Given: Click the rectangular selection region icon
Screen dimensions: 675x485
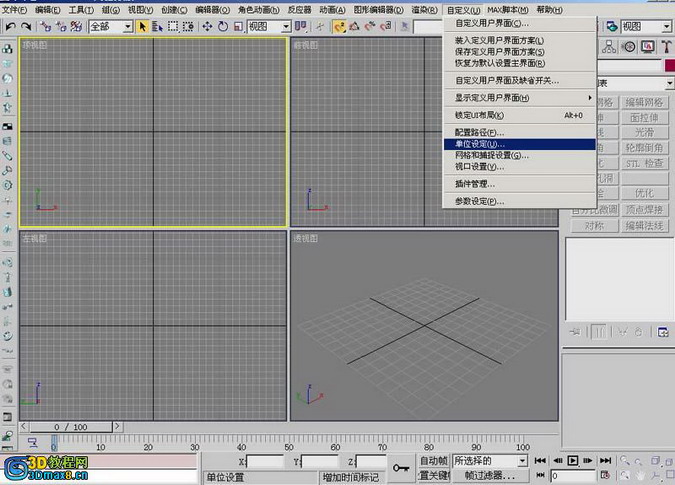Looking at the screenshot, I should pos(173,27).
